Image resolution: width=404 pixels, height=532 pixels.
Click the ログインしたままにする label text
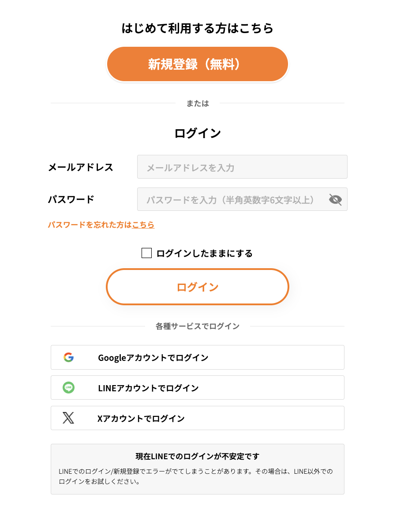tap(204, 253)
